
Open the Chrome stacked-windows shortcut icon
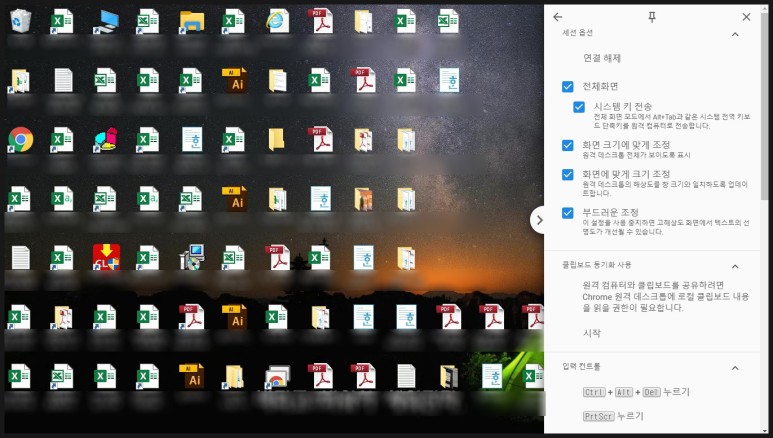click(278, 376)
